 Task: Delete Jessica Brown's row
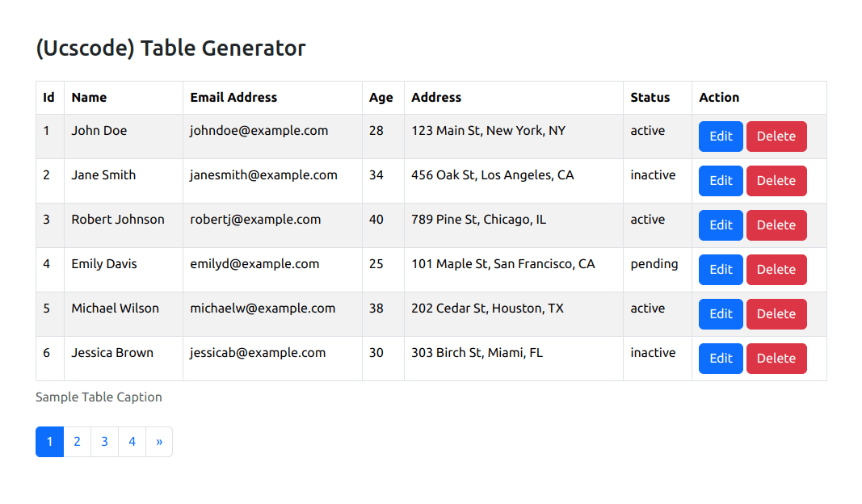coord(776,359)
